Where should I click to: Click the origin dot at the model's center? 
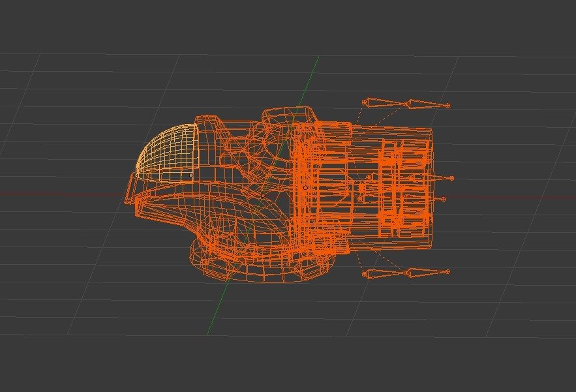coord(305,188)
